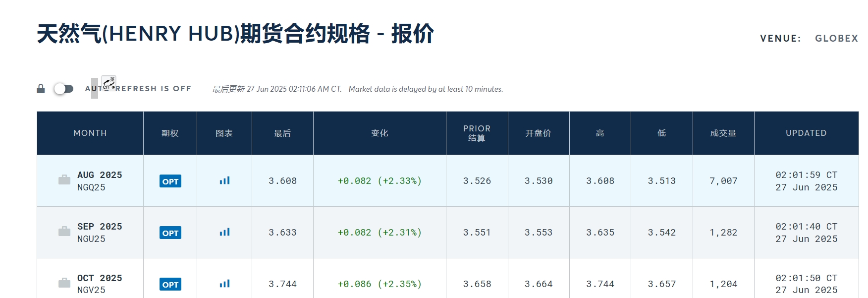Click the 成交量 column header
This screenshot has width=868, height=298.
(x=723, y=133)
